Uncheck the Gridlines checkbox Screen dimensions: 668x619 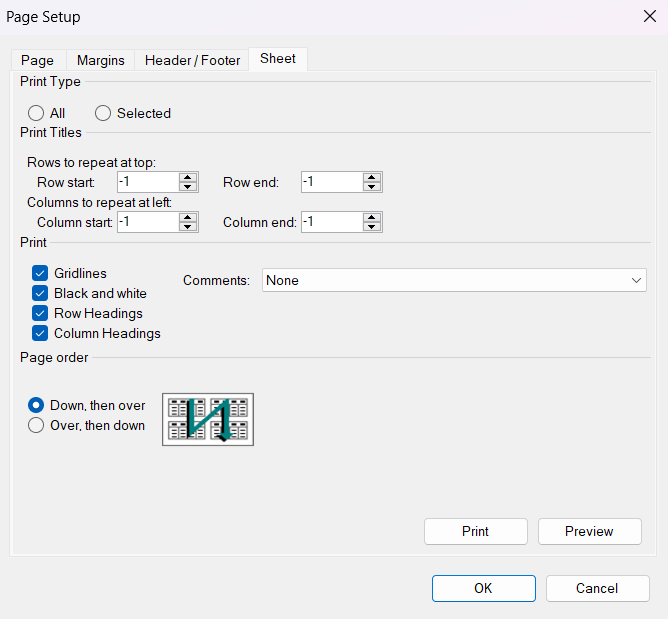pyautogui.click(x=40, y=273)
